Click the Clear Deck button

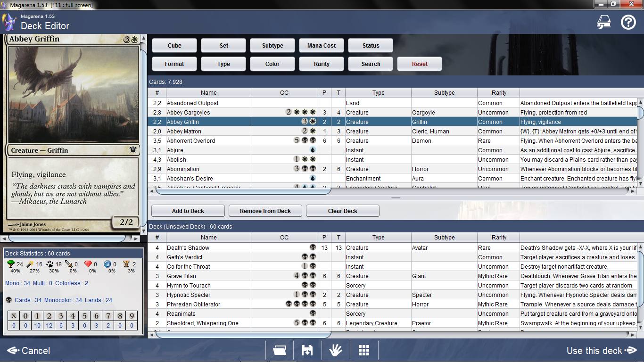(342, 211)
